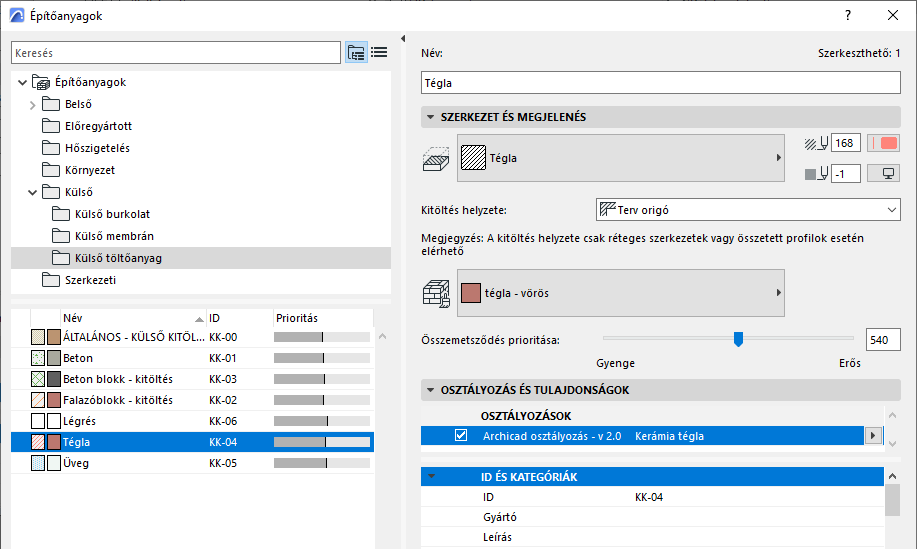Viewport: 917px width, 549px height.
Task: Uncheck the Archicad osztályozás checkbox
Action: (x=461, y=436)
